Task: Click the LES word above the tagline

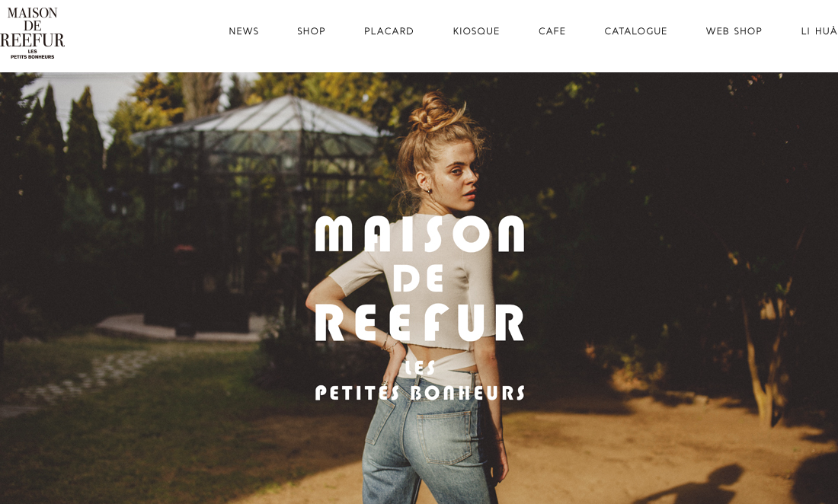Action: point(420,367)
